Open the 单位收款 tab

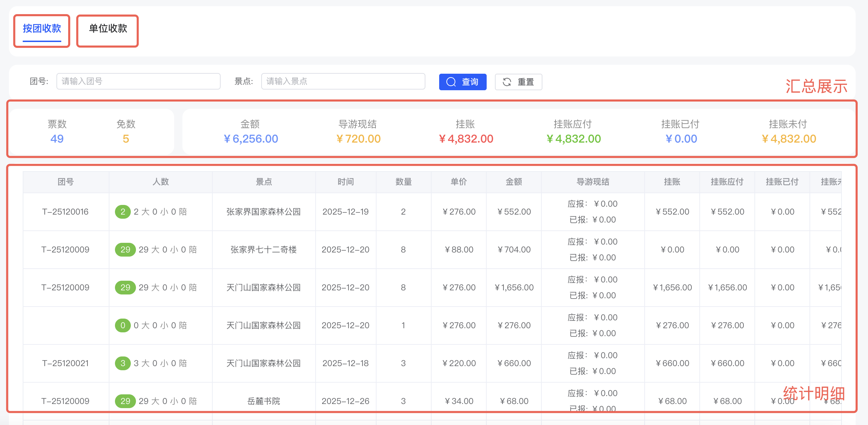(x=108, y=29)
